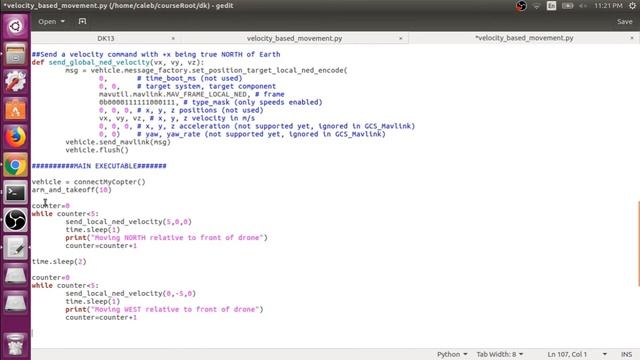Open the Ubuntu dash search launcher
This screenshot has height=360, width=640.
click(15, 27)
